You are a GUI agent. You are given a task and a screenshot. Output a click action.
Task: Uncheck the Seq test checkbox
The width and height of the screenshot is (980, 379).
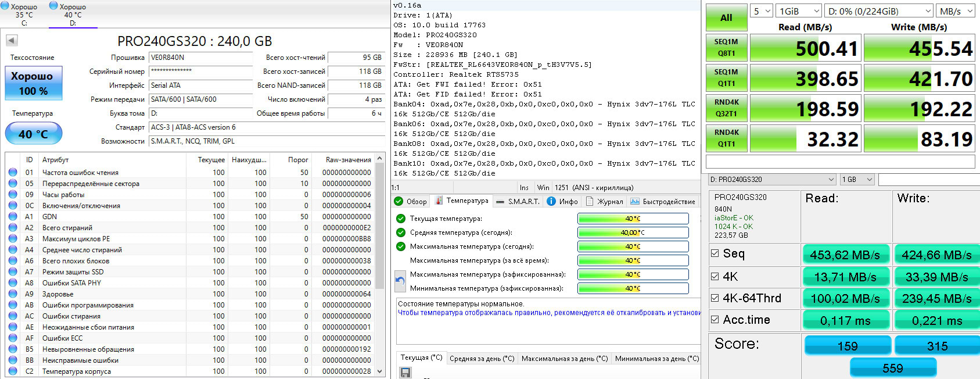point(715,253)
